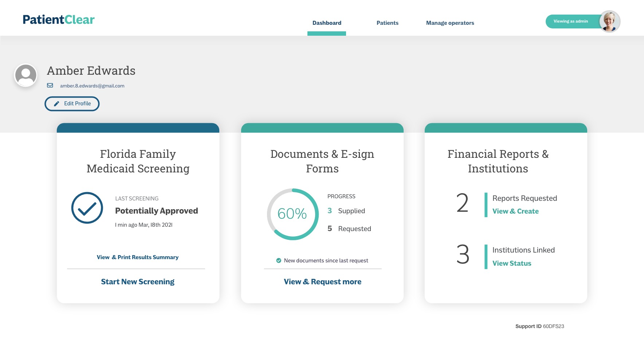This screenshot has width=644, height=355.
Task: Click New documents since last request text
Action: (x=326, y=261)
